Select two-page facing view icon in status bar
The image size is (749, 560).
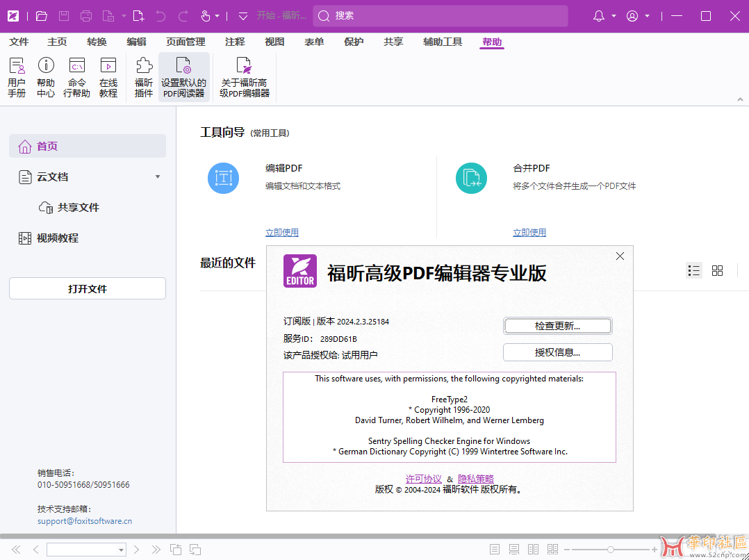[534, 550]
